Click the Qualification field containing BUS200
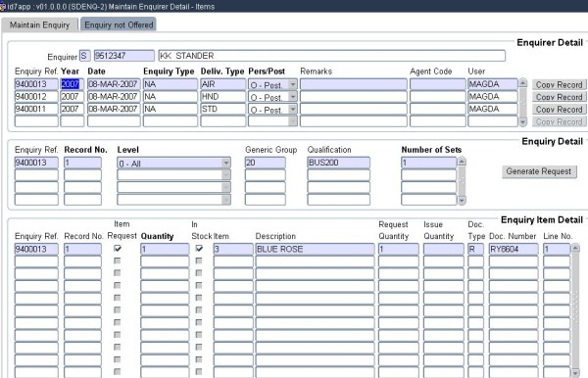This screenshot has height=378, width=588. tap(338, 163)
